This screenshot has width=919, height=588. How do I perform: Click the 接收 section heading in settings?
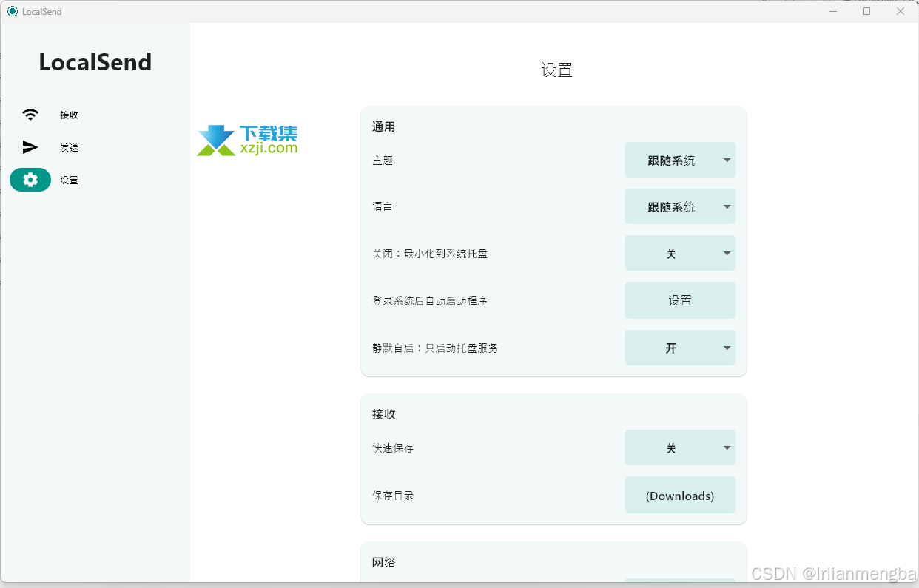[383, 414]
